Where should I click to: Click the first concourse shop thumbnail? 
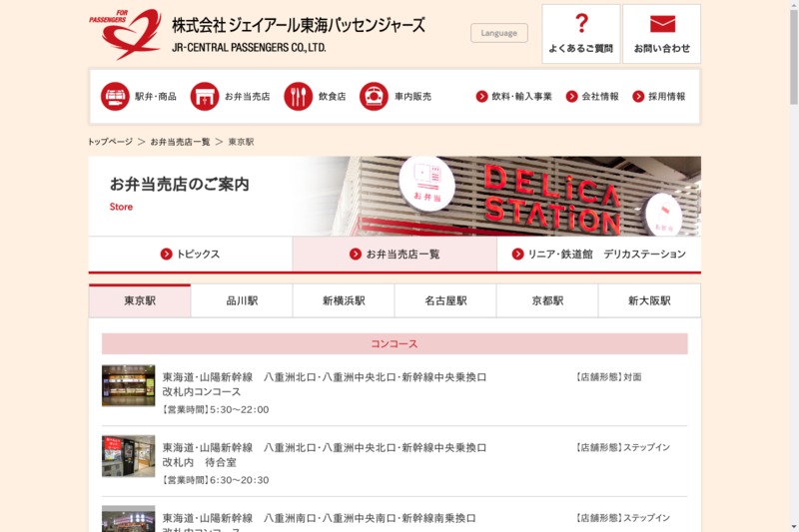click(x=128, y=385)
